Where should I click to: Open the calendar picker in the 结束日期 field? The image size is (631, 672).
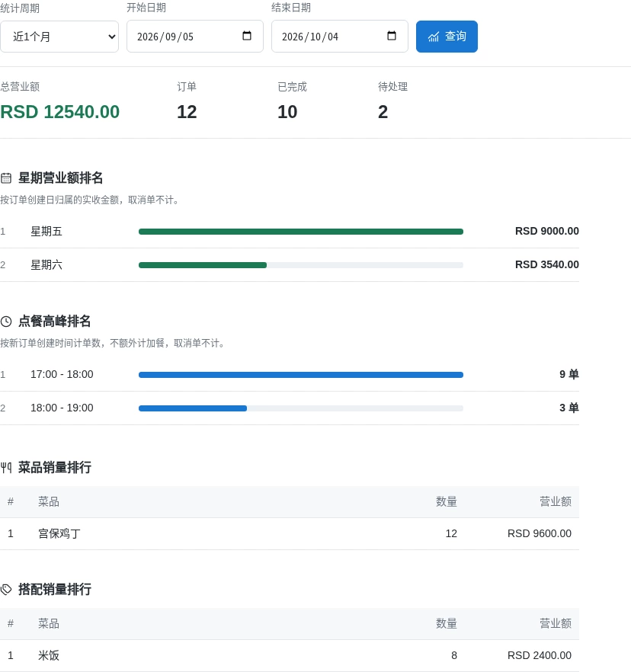click(392, 36)
